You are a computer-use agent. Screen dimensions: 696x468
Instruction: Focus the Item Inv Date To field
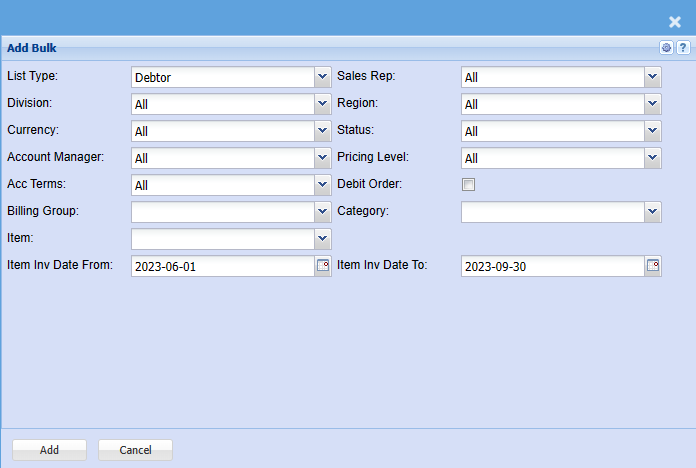click(553, 266)
